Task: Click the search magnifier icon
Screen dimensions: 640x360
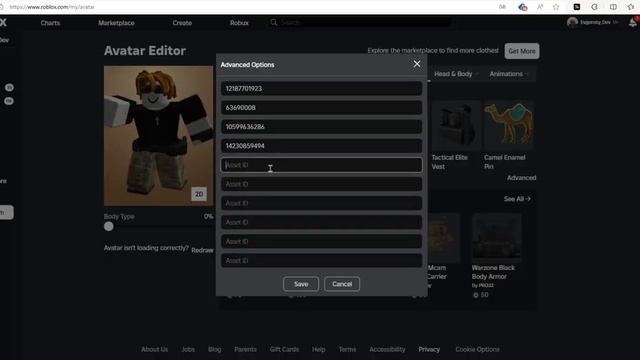Action: [274, 22]
